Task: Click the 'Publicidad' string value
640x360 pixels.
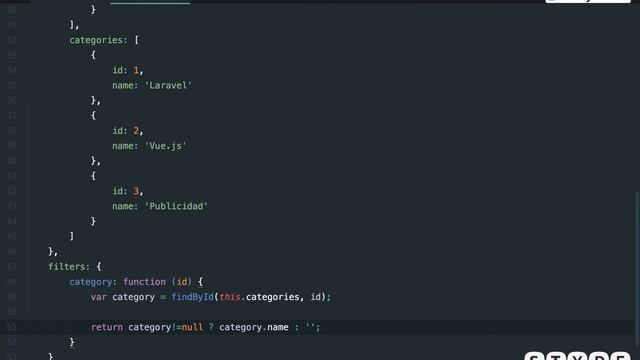Action: [176, 206]
